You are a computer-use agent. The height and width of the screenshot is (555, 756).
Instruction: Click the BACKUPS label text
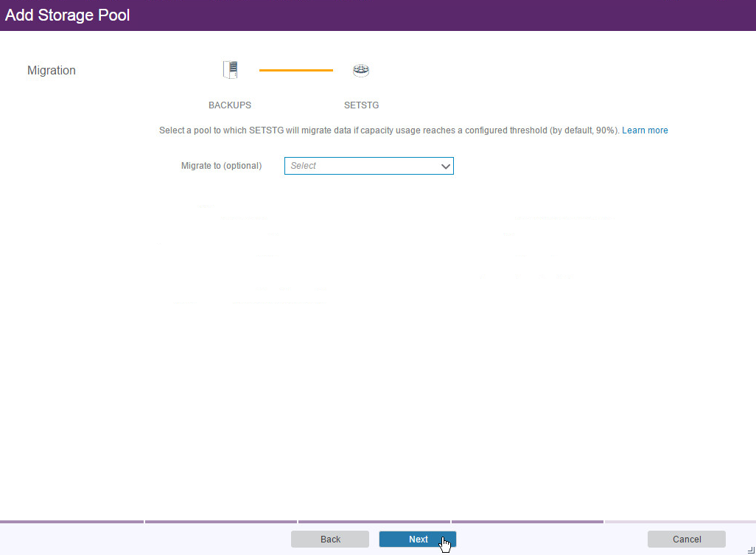pos(230,105)
